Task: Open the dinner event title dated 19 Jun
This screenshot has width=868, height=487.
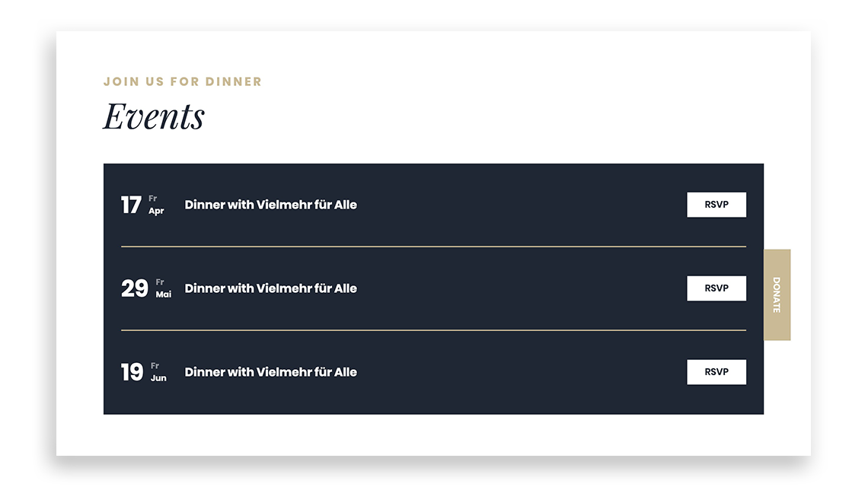Action: click(270, 372)
